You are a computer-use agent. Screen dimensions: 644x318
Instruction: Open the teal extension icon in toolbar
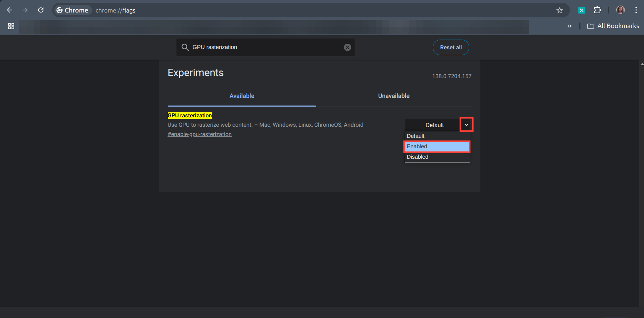[581, 10]
